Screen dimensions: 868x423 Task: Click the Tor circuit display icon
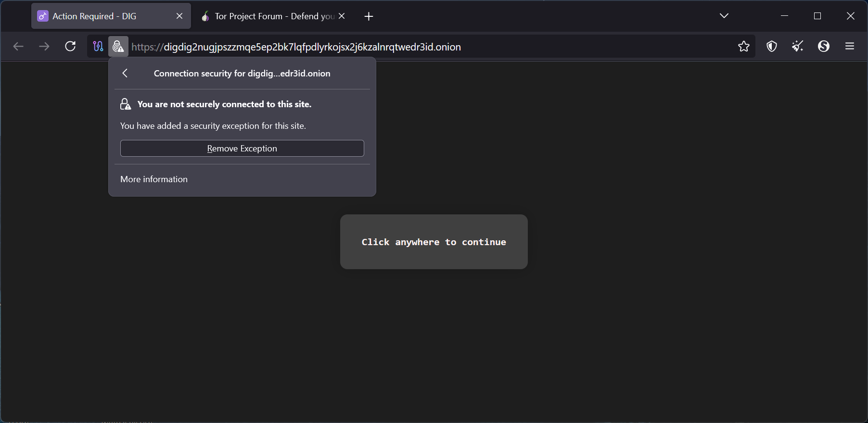tap(98, 47)
